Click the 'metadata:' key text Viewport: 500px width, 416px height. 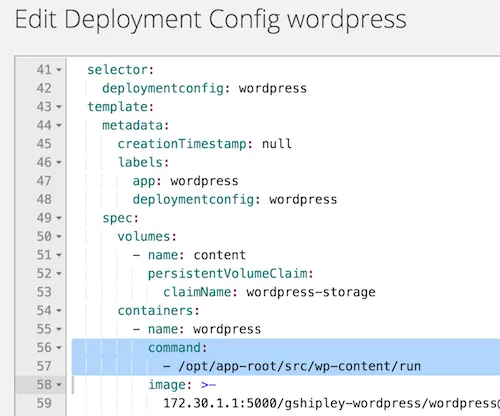pyautogui.click(x=136, y=126)
